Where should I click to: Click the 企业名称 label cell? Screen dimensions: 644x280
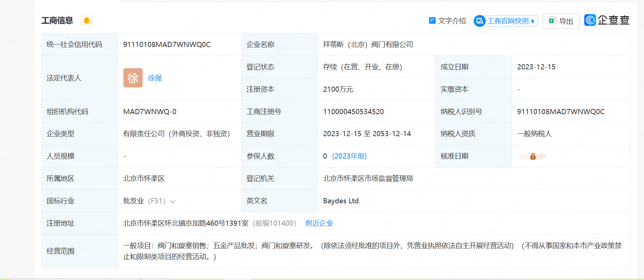click(x=280, y=44)
